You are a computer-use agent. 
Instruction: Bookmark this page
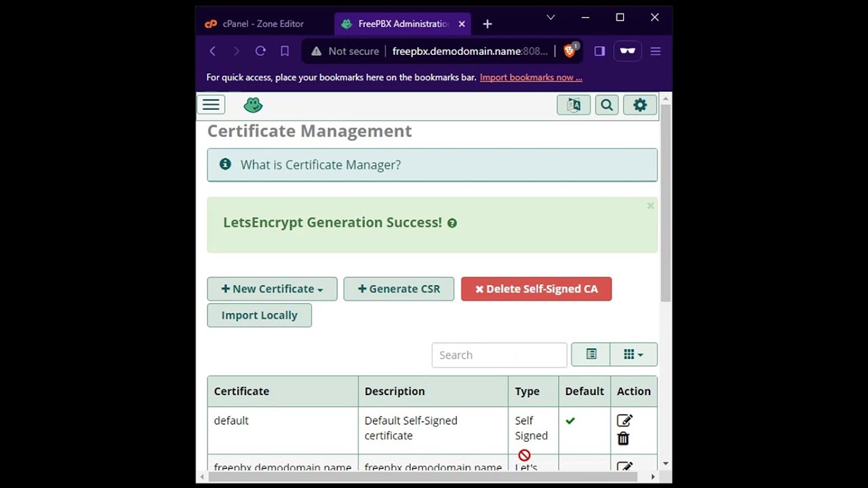click(285, 51)
